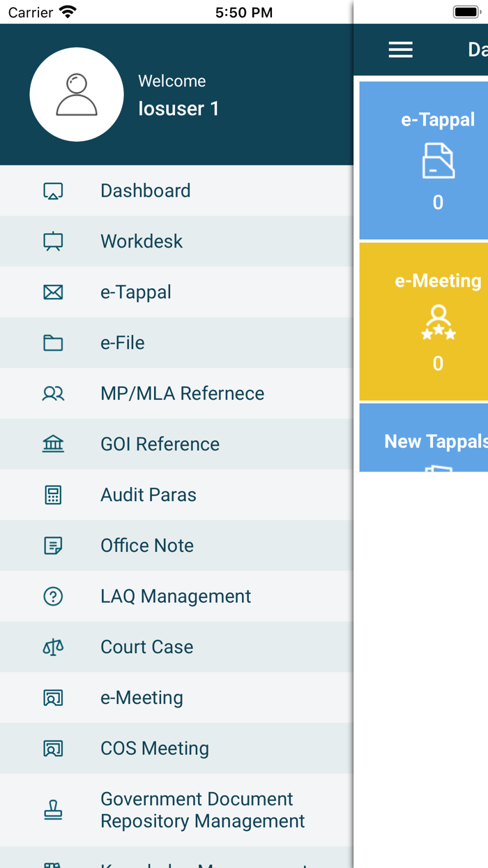Select GOI Reference menu item
This screenshot has height=868, width=488.
click(x=176, y=444)
